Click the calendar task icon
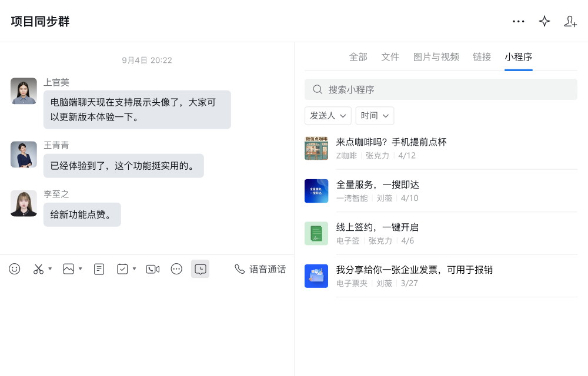Viewport: 588px width, 376px height. click(122, 269)
